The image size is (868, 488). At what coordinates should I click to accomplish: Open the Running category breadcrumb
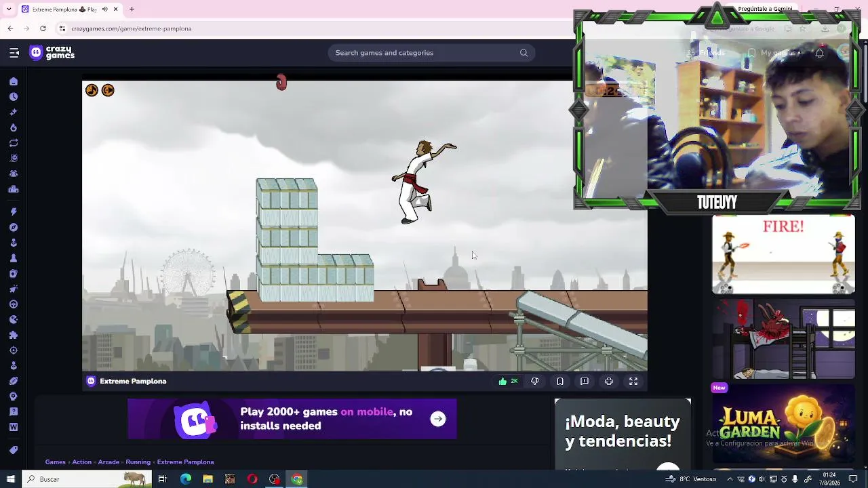coord(138,462)
